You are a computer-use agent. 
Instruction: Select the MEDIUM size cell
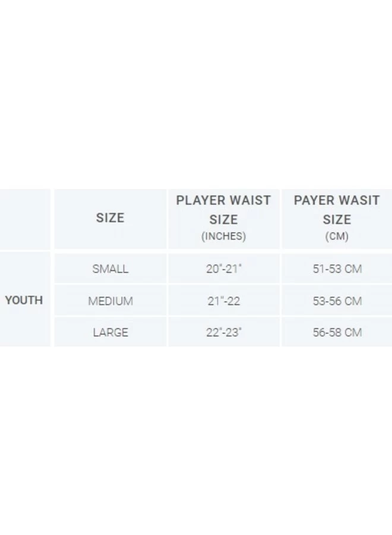coord(110,301)
